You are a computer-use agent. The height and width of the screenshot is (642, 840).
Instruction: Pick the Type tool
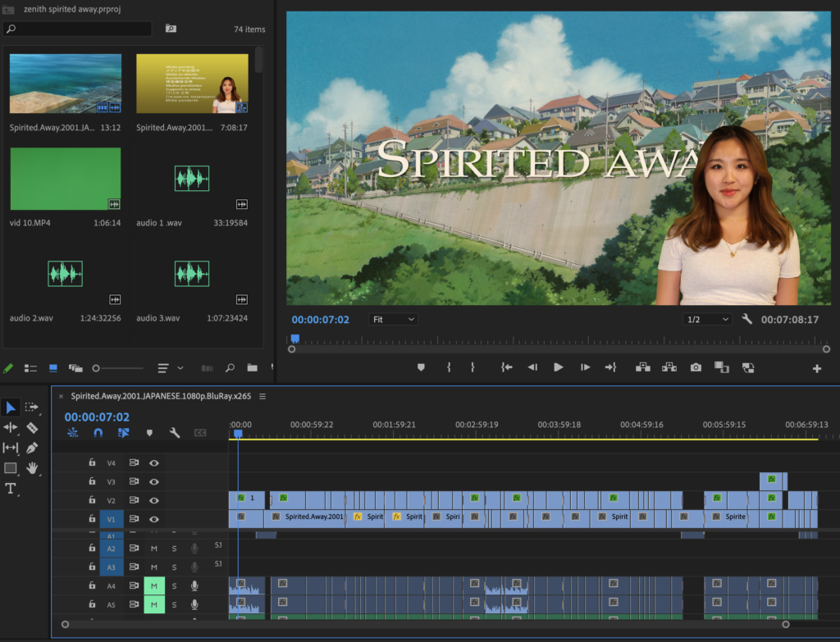10,489
